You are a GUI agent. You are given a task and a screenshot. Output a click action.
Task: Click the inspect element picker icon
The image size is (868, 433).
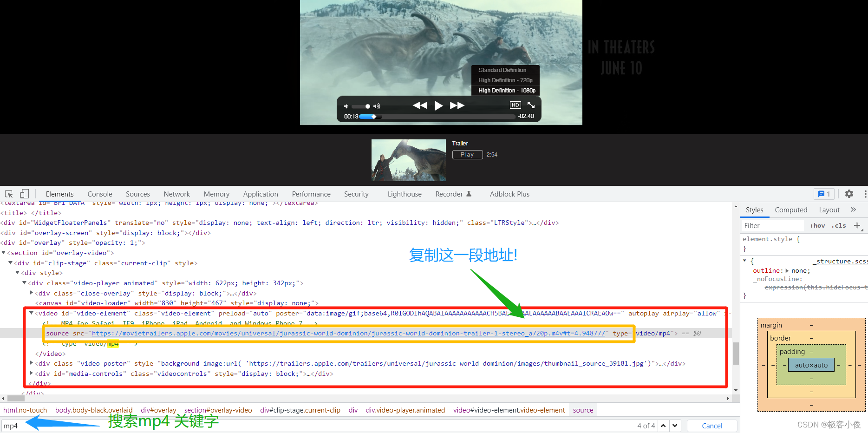tap(9, 194)
